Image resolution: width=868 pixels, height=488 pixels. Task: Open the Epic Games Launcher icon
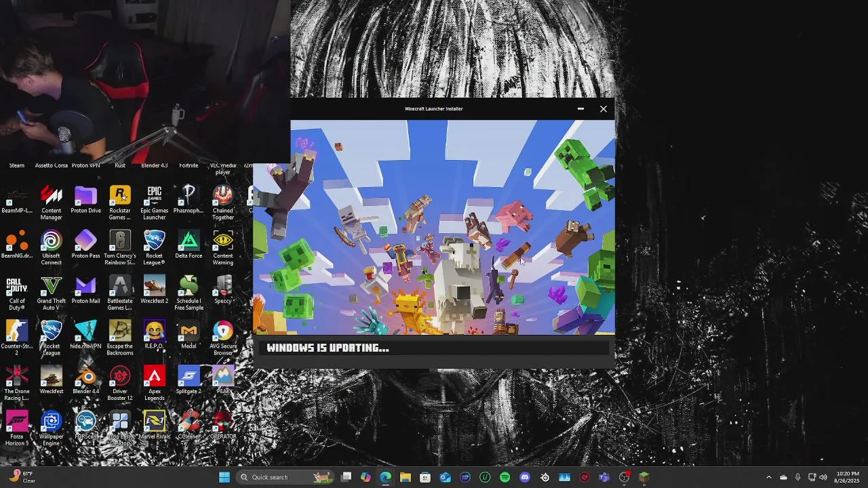[x=155, y=203]
